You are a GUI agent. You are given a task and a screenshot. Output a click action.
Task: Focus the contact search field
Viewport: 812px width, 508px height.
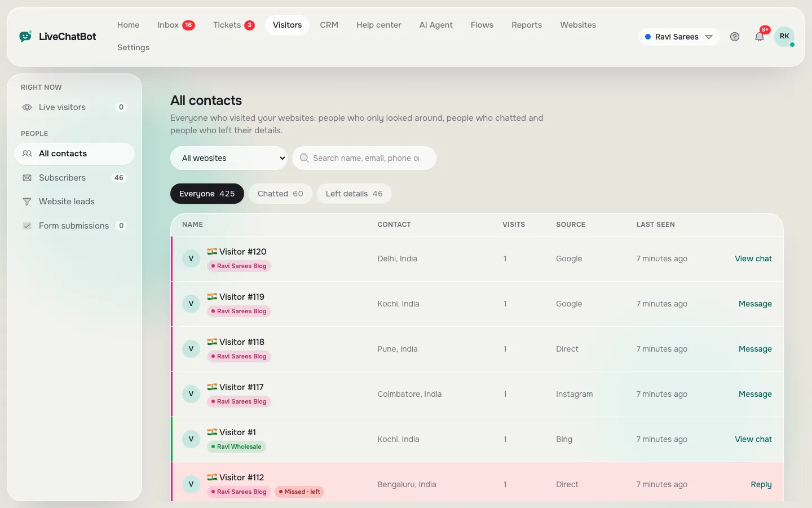pos(364,158)
